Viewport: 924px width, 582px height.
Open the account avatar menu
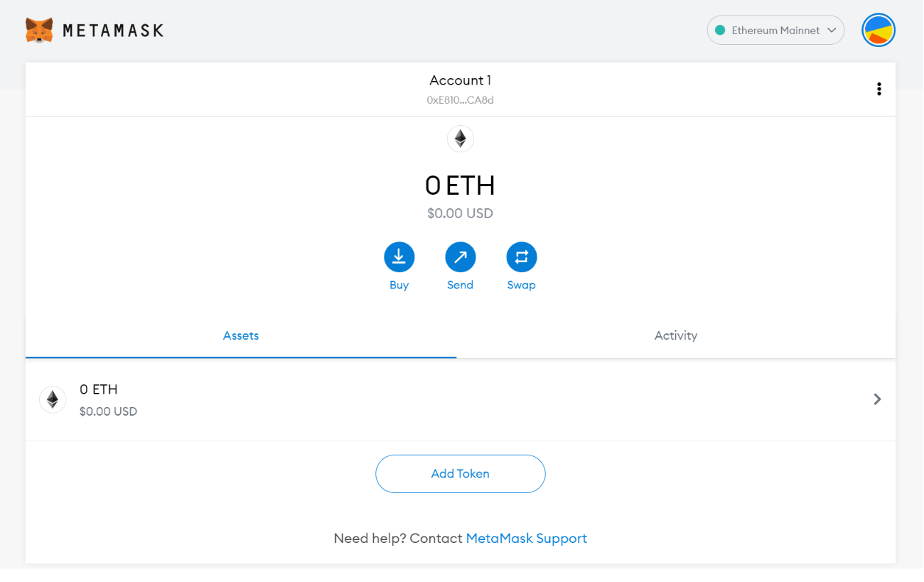[878, 31]
